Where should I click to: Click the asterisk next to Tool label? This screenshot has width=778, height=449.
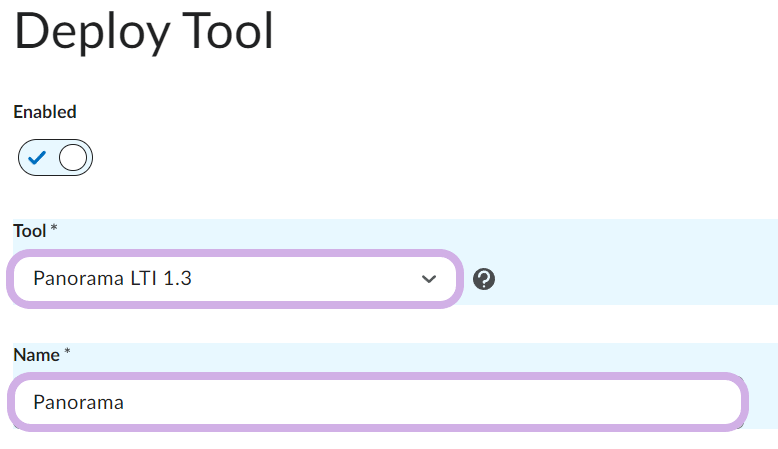click(54, 230)
